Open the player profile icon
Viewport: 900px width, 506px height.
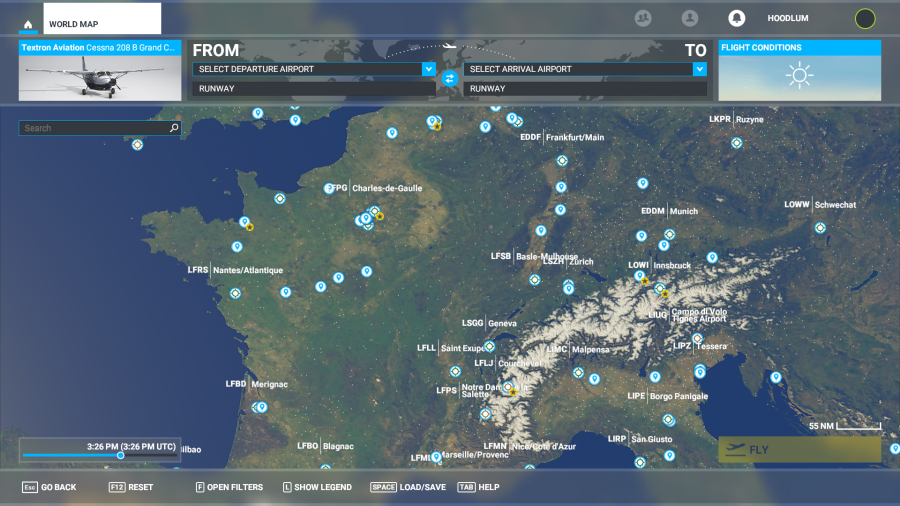pos(689,18)
